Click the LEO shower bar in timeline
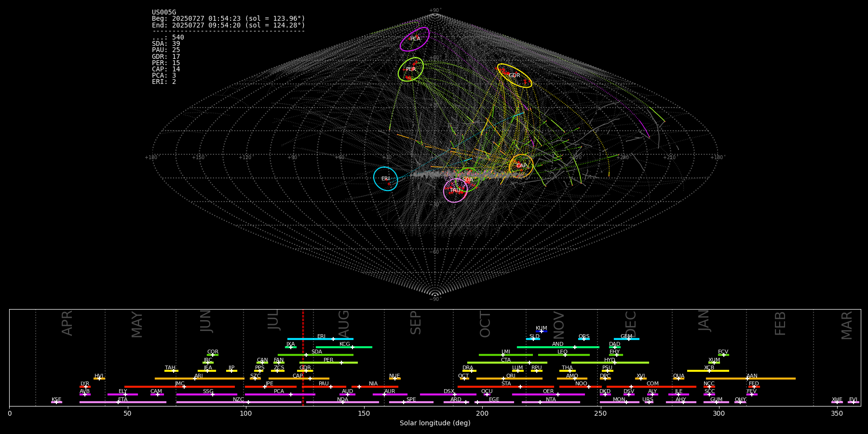Screen dimensions: 868x434 point(564,355)
